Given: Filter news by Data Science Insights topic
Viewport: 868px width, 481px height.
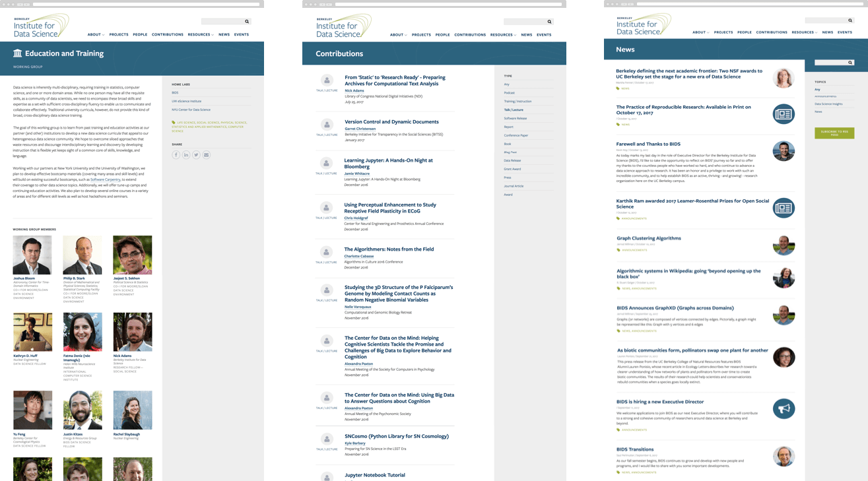Looking at the screenshot, I should pos(828,104).
